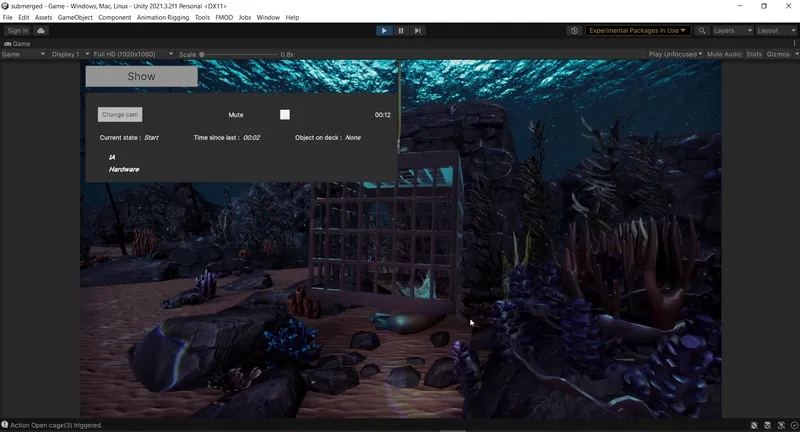
Task: Click the third status bar icon from left
Action: [781, 425]
